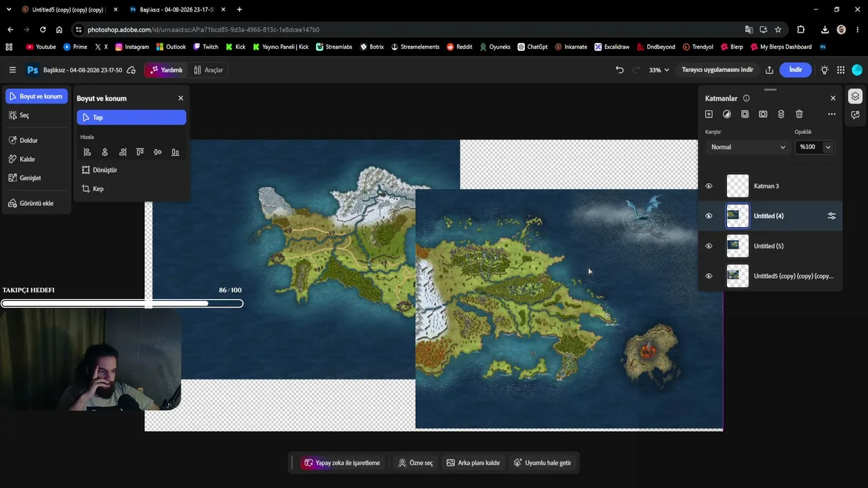Hide the Untitled (4) layer
This screenshot has height=488, width=868.
709,216
